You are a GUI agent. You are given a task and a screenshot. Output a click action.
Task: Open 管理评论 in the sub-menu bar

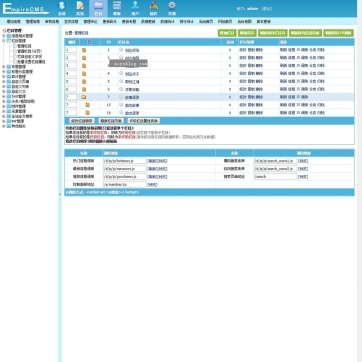pyautogui.click(x=90, y=21)
